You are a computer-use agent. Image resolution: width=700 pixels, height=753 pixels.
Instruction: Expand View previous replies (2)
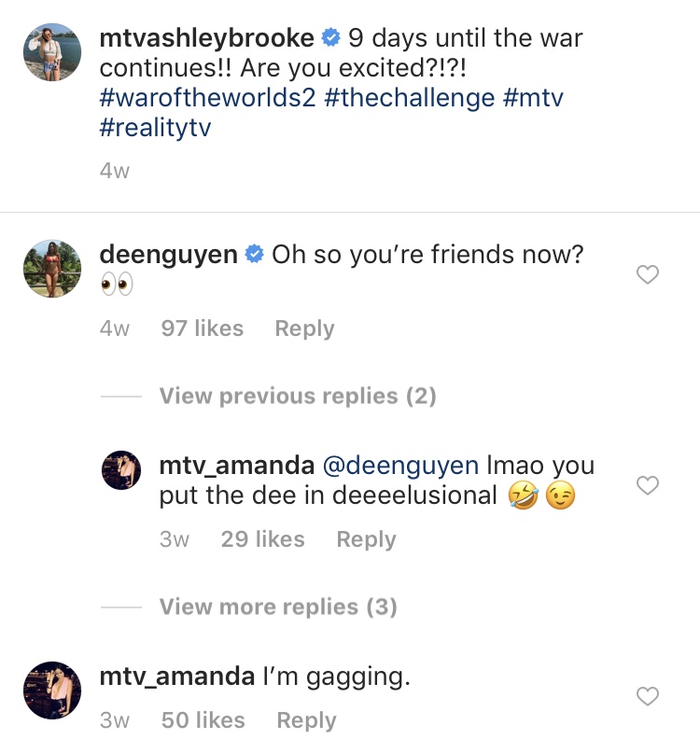click(x=298, y=397)
